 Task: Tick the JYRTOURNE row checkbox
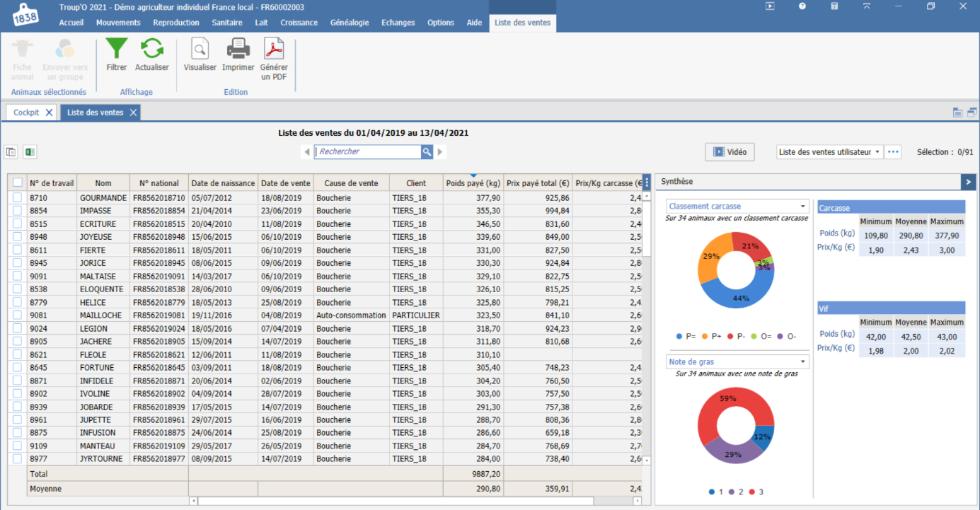(17, 459)
